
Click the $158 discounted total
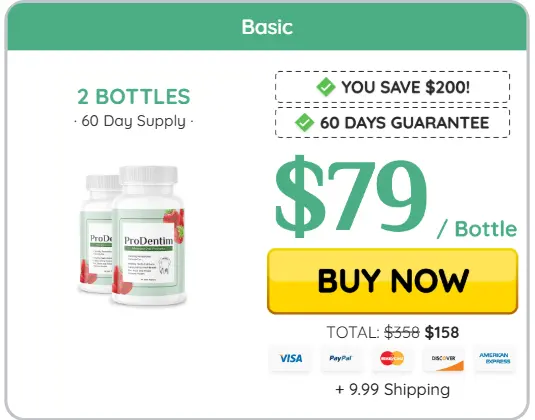[x=442, y=332]
